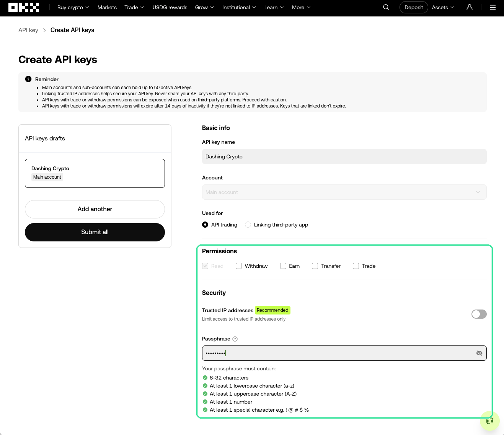Show passphrase with the eye icon

point(479,353)
